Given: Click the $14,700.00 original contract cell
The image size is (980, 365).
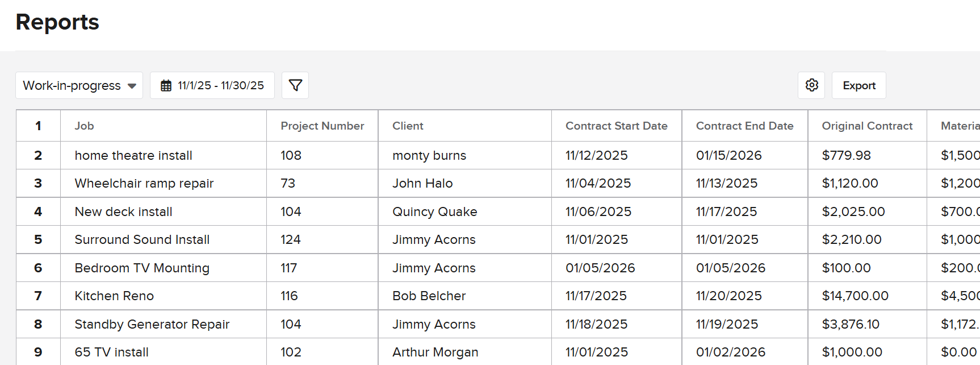Looking at the screenshot, I should pos(855,296).
